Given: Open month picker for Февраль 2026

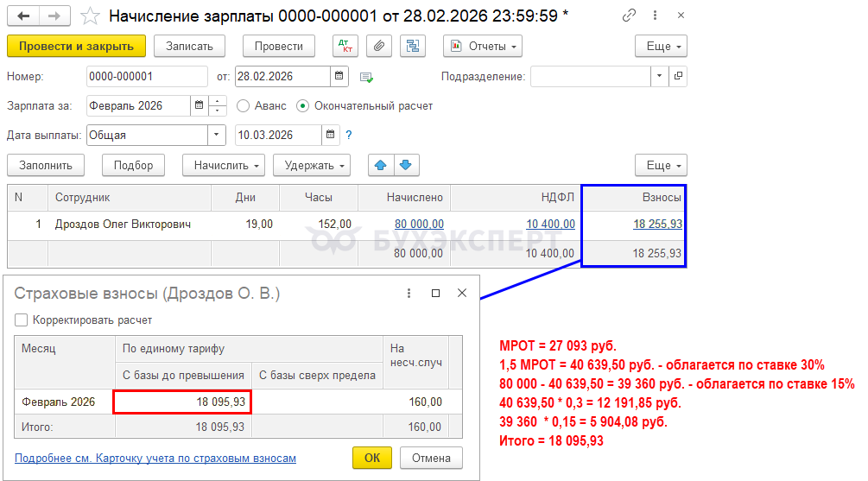Looking at the screenshot, I should point(200,105).
